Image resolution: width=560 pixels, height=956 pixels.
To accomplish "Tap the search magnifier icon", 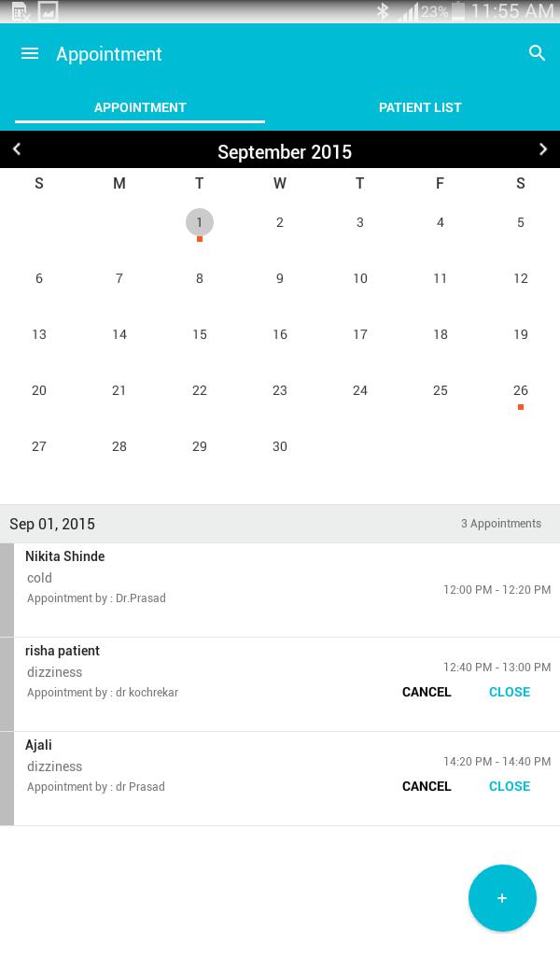I will pyautogui.click(x=537, y=53).
